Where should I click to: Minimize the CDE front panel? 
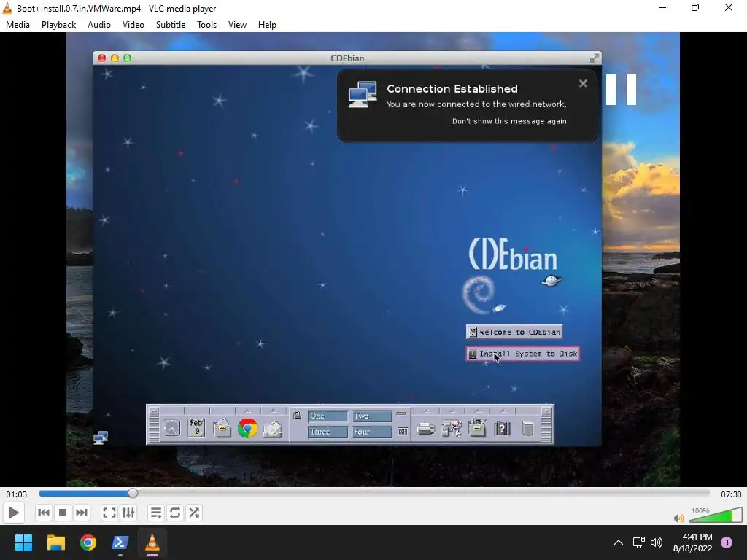546,411
